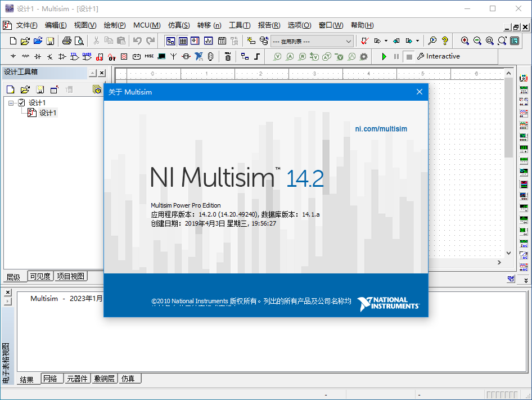
Task: Place a Bus (step line icon)
Action: (x=257, y=56)
